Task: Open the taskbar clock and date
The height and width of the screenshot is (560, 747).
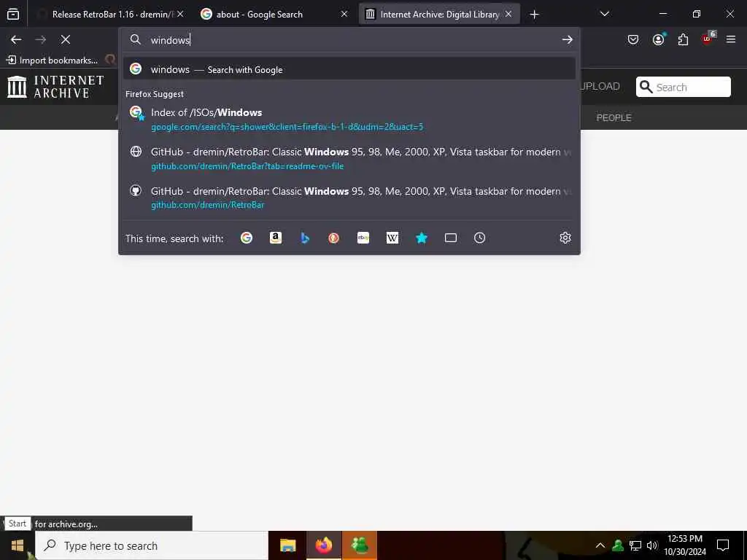Action: point(685,545)
